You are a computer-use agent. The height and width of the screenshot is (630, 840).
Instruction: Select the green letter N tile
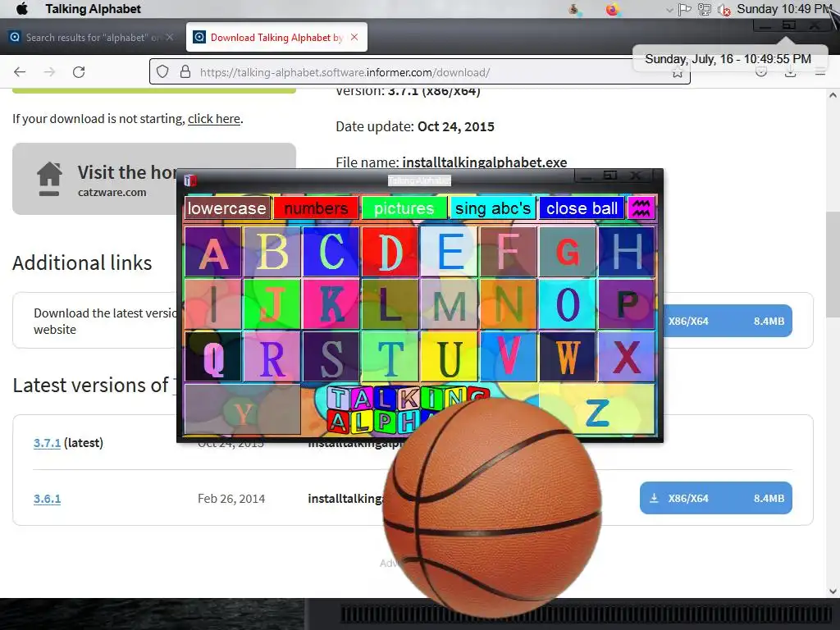pyautogui.click(x=509, y=304)
